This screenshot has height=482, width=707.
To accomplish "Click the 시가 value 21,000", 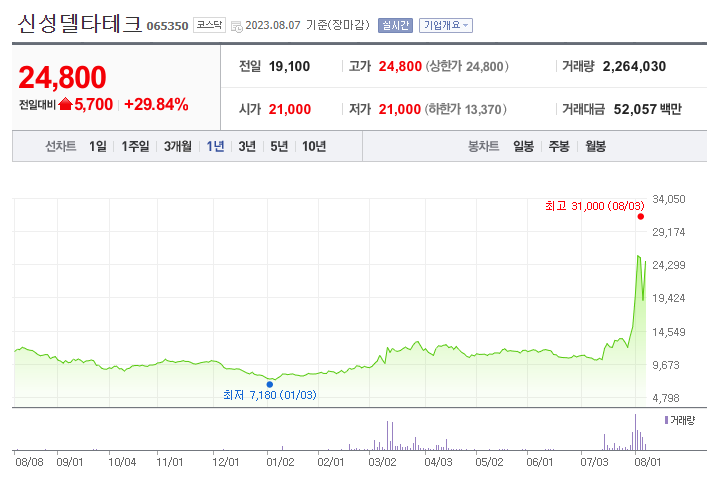I will tap(290, 109).
